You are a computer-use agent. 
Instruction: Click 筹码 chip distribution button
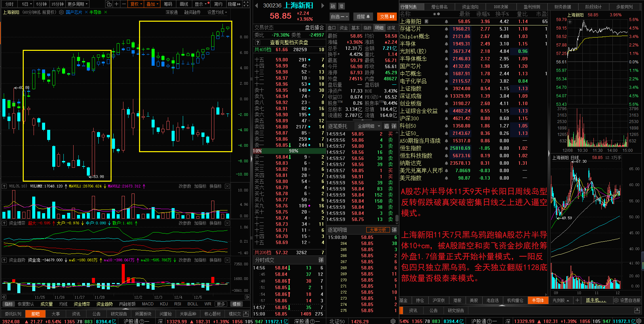(x=168, y=4)
